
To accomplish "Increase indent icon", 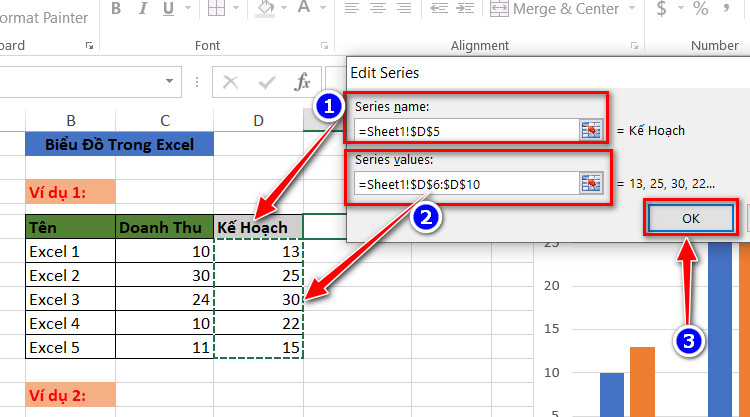I will [x=465, y=8].
